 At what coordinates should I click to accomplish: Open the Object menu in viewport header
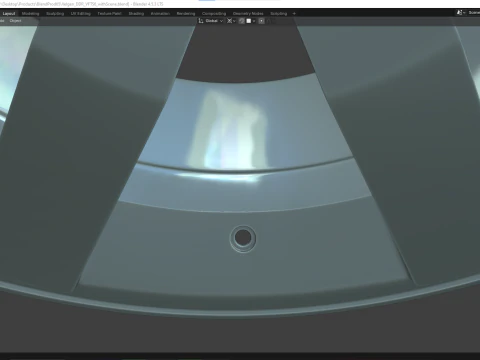[15, 21]
